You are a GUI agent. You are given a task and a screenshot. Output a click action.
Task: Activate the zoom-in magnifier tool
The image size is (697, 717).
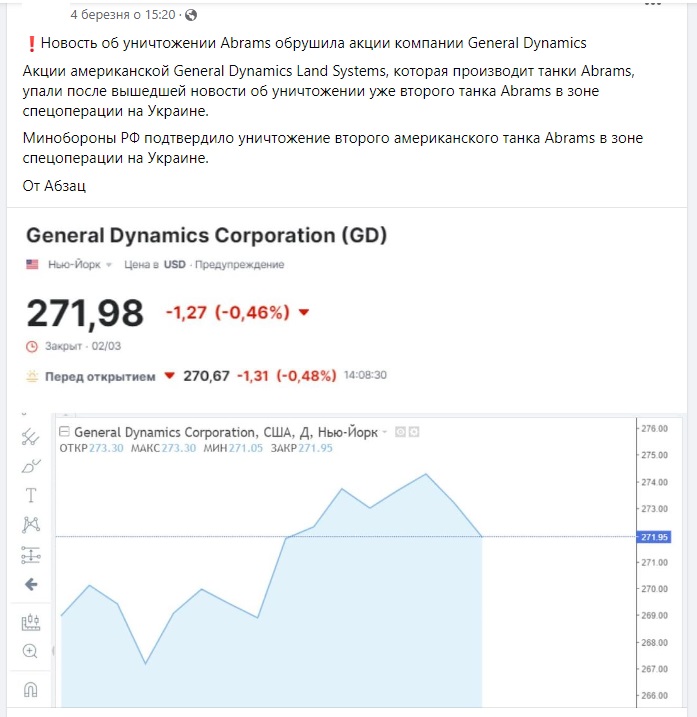[x=30, y=651]
